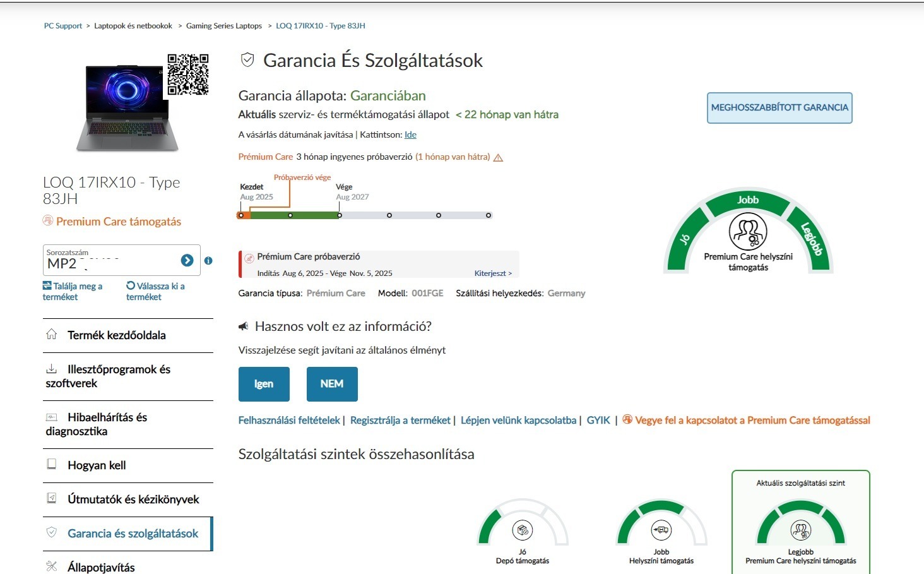The height and width of the screenshot is (574, 924).
Task: Click the serial number submit arrow icon
Action: tap(187, 260)
